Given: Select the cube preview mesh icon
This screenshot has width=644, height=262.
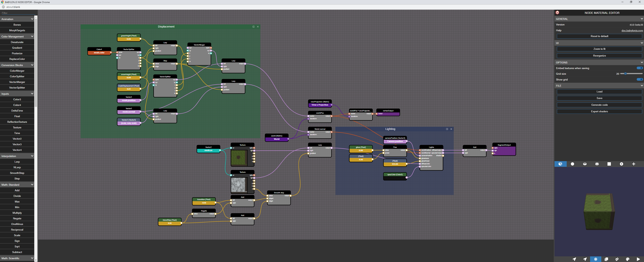Looking at the screenshot, I should point(561,164).
